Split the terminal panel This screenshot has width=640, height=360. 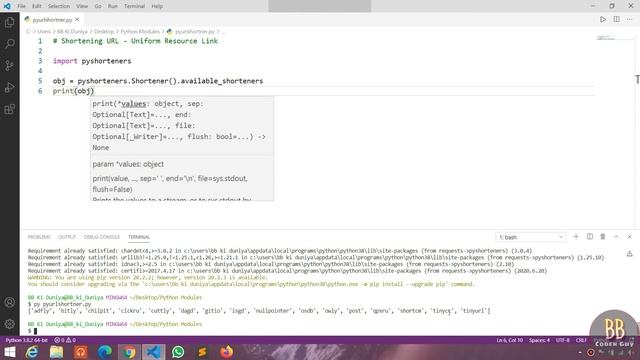point(590,237)
